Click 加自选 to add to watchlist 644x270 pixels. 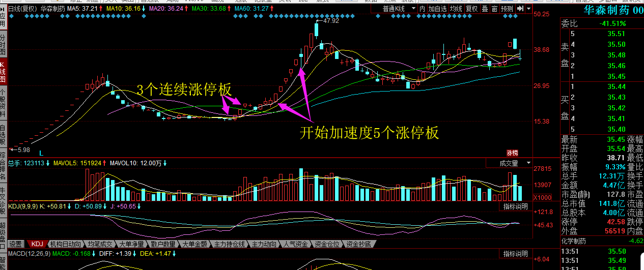coord(437,9)
